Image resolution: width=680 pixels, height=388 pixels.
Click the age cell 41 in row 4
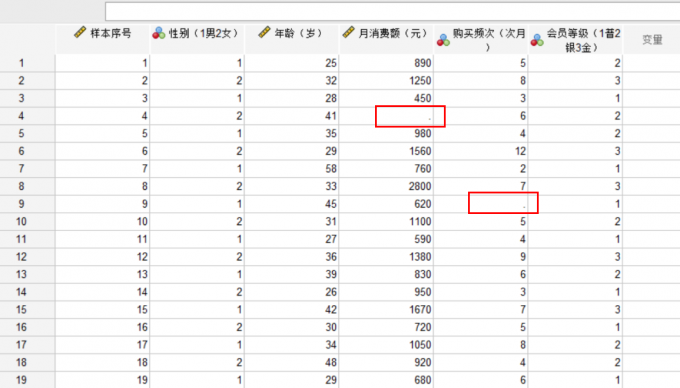(x=292, y=116)
